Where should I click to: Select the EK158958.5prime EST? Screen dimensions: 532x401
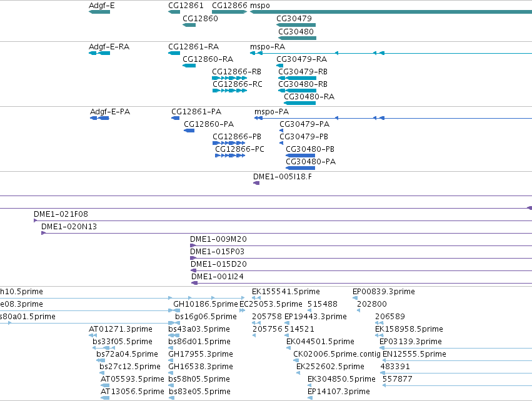[379, 335]
